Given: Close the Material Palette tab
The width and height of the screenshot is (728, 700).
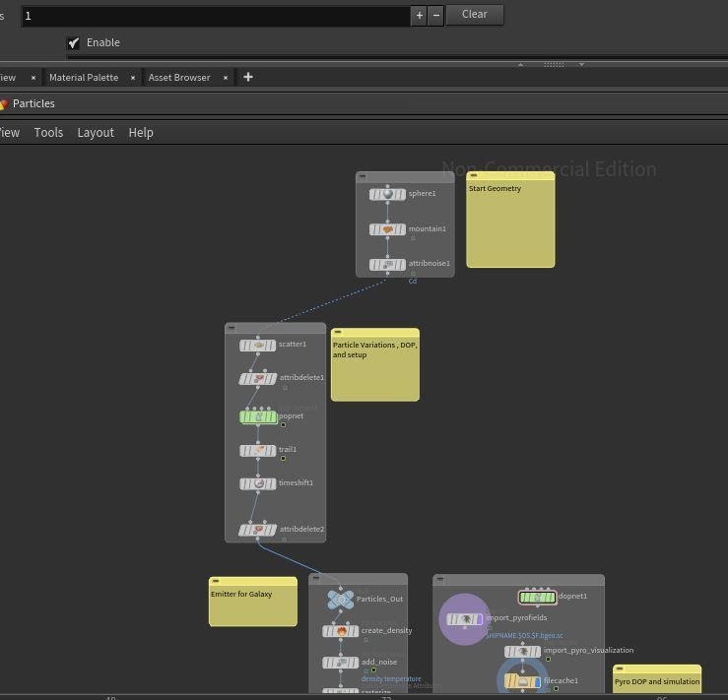Looking at the screenshot, I should (x=133, y=77).
